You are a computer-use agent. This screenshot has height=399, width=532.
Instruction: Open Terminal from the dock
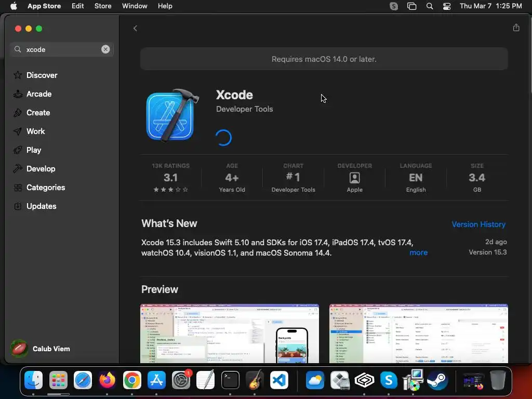[x=230, y=380]
